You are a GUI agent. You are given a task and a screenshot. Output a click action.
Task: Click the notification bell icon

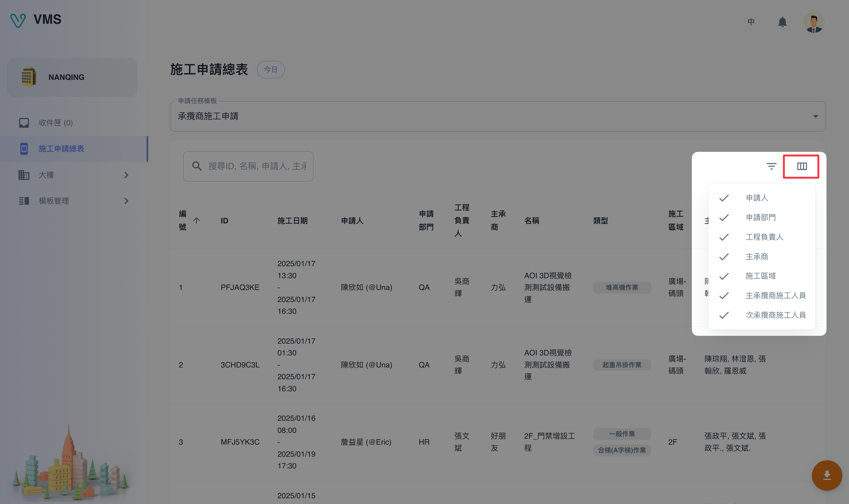coord(782,22)
